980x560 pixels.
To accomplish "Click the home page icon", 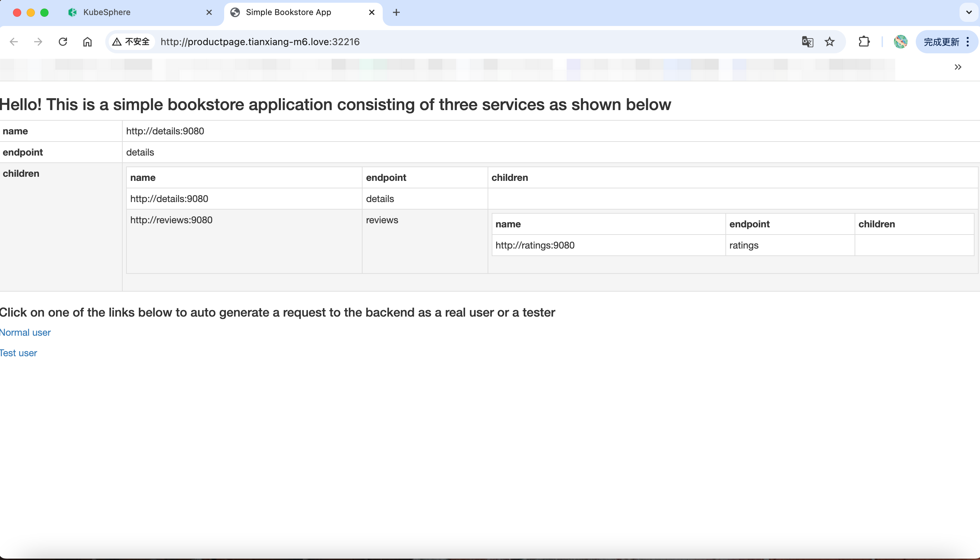I will pos(87,42).
